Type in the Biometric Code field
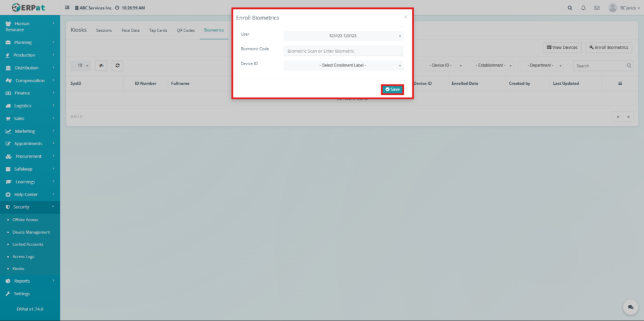The width and height of the screenshot is (644, 321). point(343,51)
